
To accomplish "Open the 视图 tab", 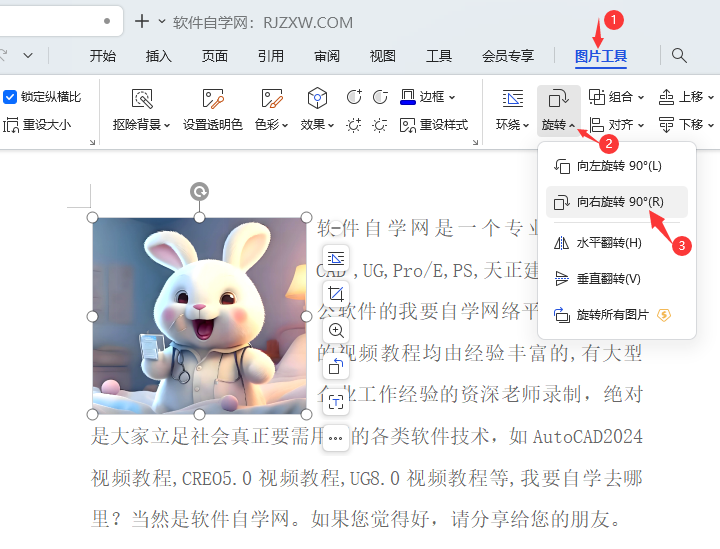I will 382,56.
